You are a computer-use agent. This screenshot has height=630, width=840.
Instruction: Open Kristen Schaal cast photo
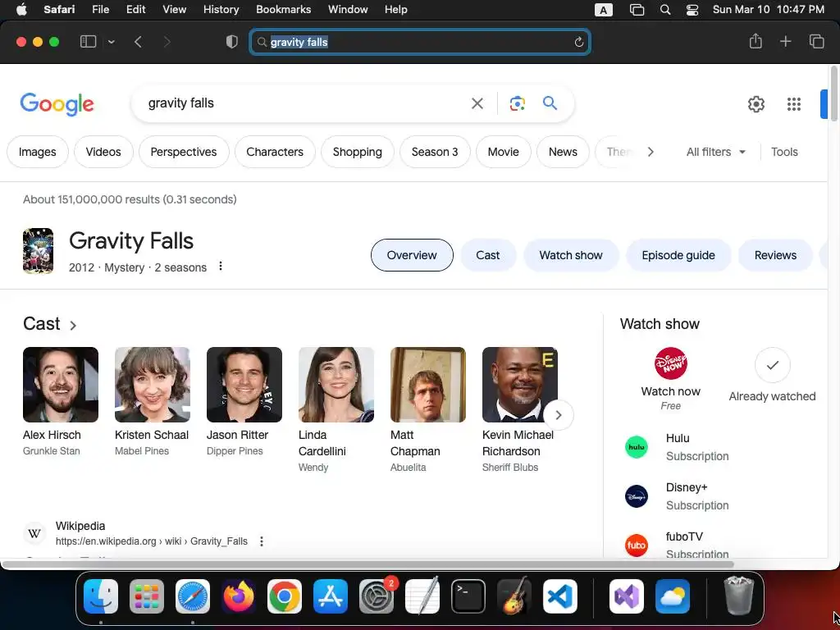152,385
